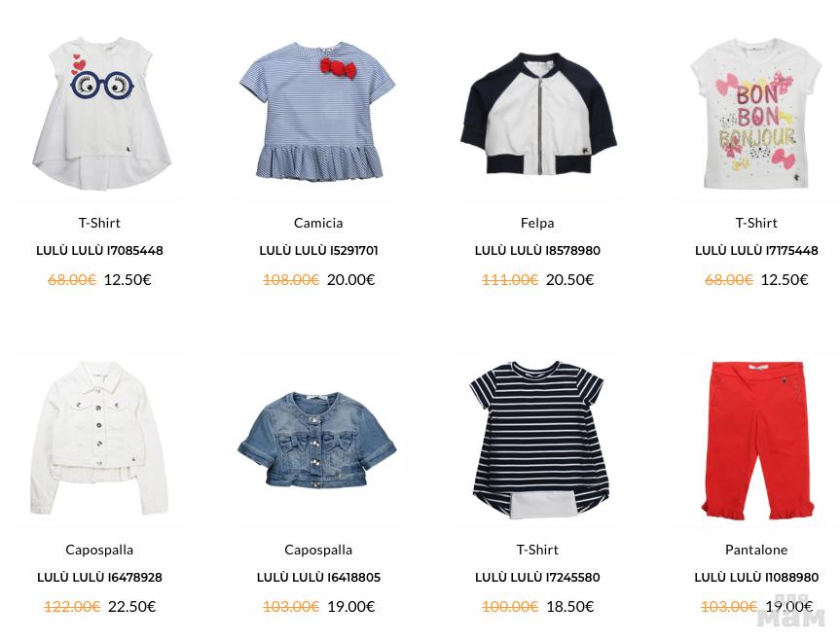The image size is (840, 641).
Task: Click the Felpa category label
Action: [537, 223]
